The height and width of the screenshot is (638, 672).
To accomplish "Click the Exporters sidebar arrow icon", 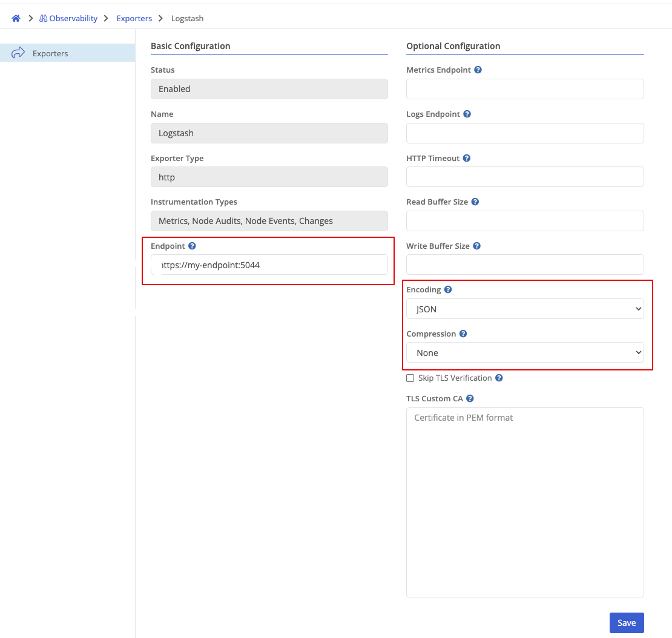I will 18,53.
